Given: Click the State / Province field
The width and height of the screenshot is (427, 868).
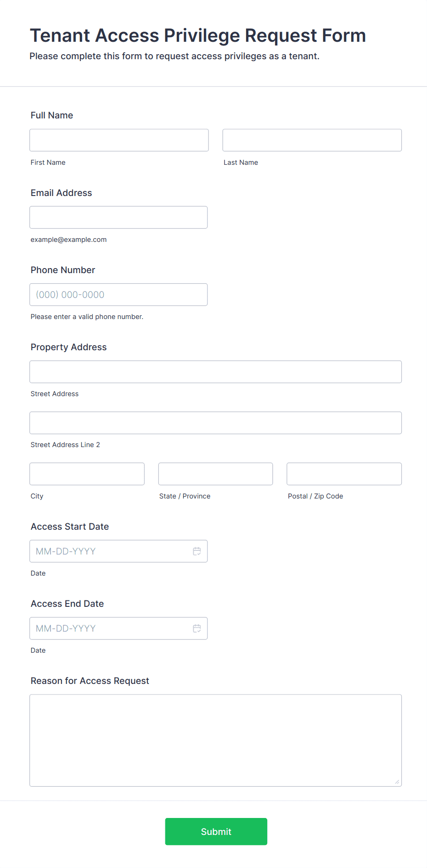Looking at the screenshot, I should pos(215,474).
